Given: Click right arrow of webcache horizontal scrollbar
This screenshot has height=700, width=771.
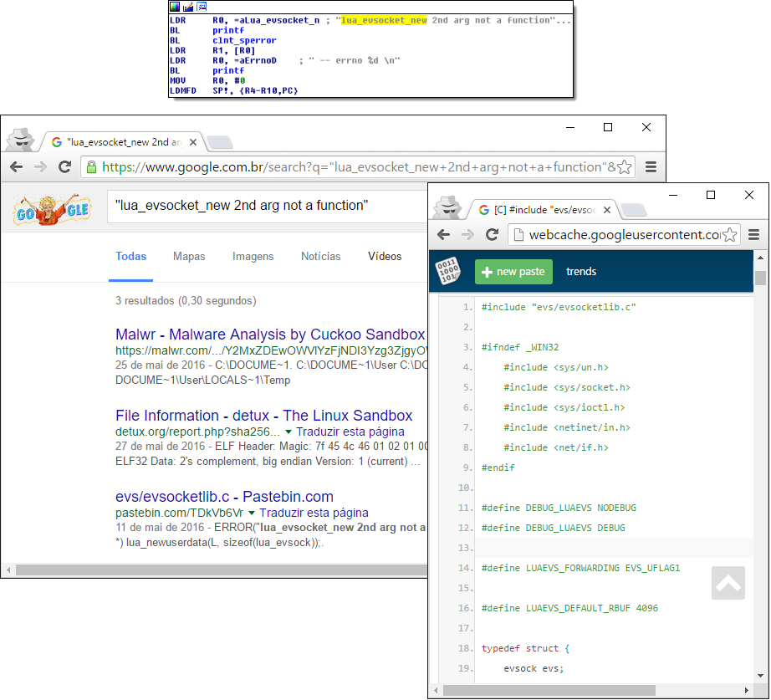Looking at the screenshot, I should click(x=747, y=690).
